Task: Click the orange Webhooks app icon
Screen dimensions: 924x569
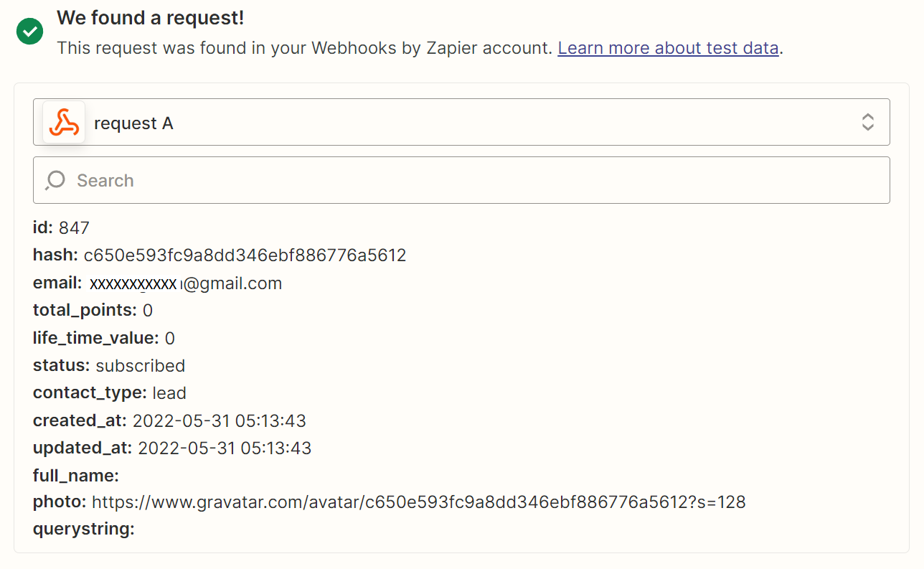Action: 64,123
